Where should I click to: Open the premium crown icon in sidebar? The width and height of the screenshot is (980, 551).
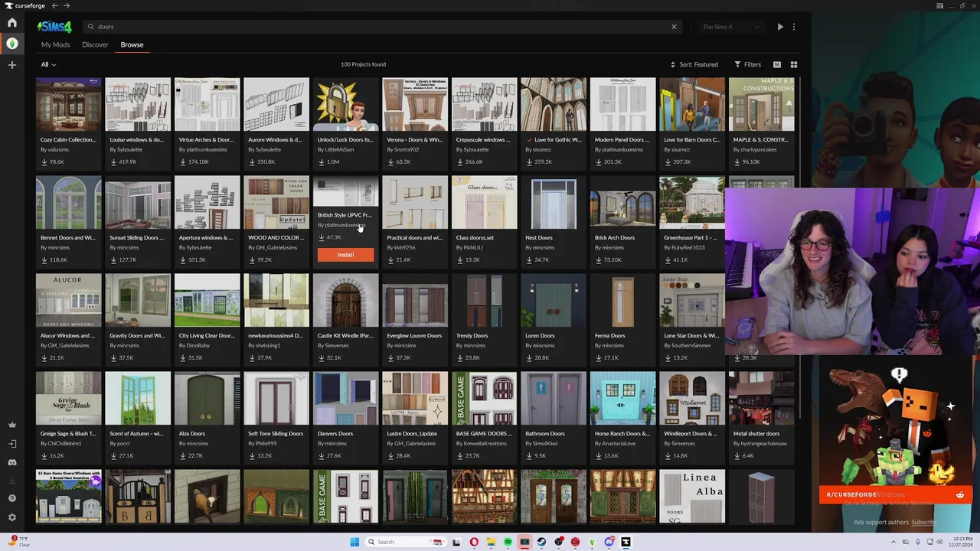point(12,425)
